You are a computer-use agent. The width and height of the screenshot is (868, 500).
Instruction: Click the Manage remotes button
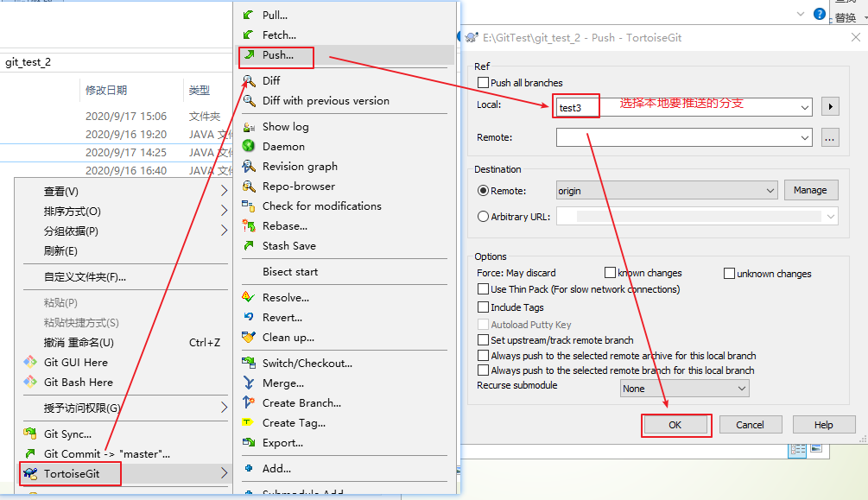[810, 190]
